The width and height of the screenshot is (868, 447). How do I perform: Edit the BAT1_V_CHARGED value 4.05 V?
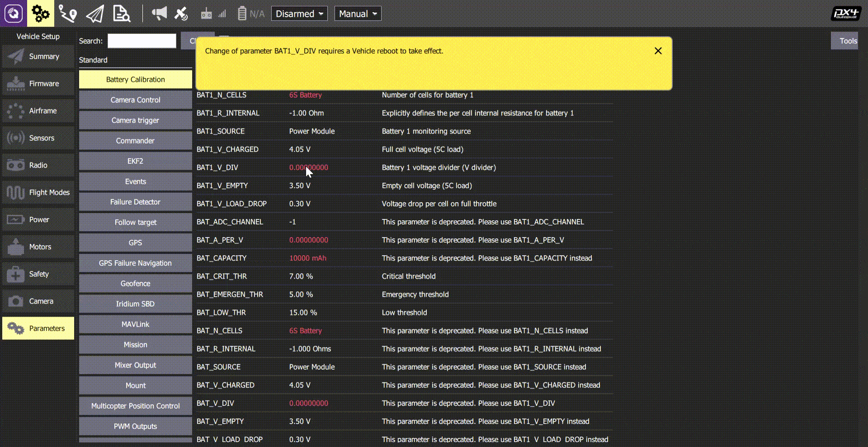[x=300, y=149]
